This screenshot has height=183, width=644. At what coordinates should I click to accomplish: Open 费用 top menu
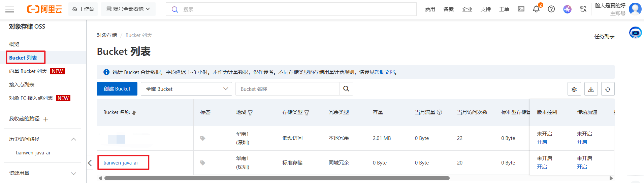[x=430, y=9]
